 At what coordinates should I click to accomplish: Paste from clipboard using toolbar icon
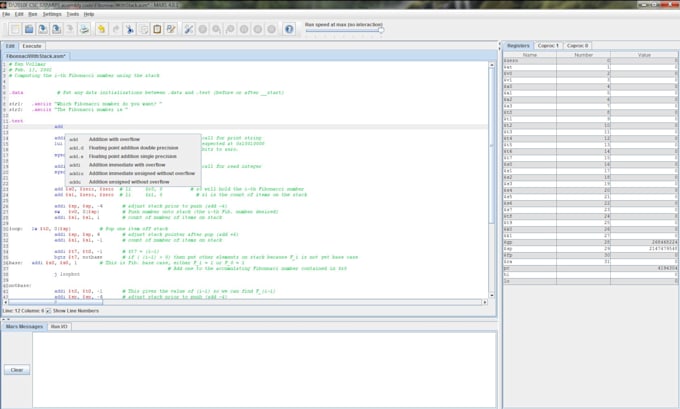tap(157, 29)
